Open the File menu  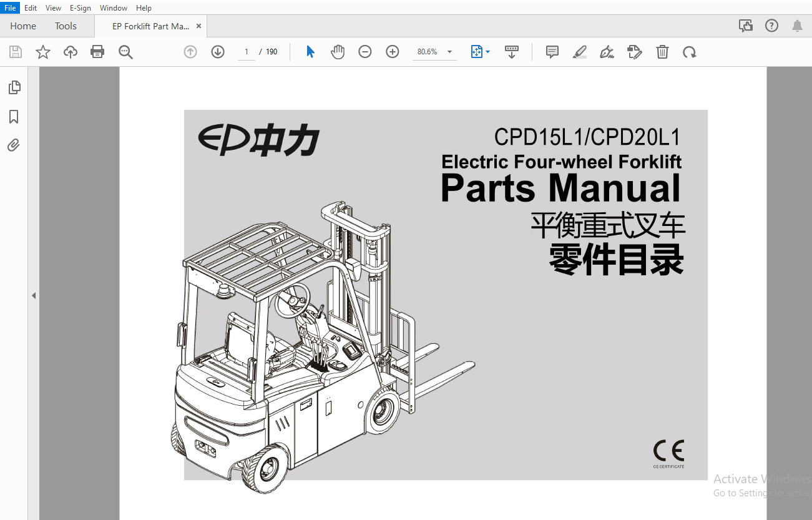10,8
